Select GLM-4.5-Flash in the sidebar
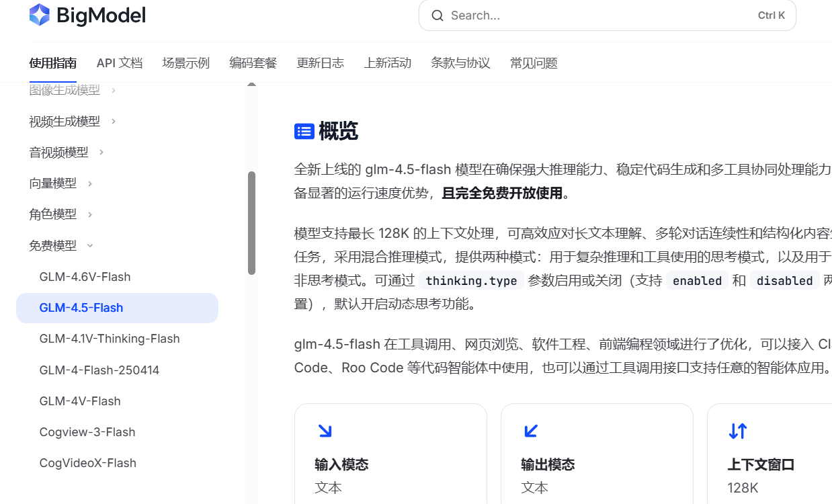Image resolution: width=832 pixels, height=504 pixels. [x=117, y=308]
